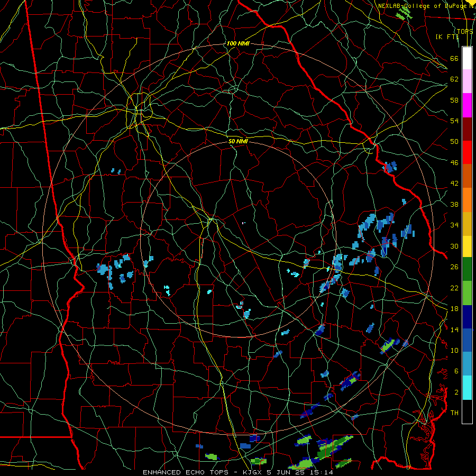Viewport: 476px width, 476px height.
Task: Click the legend value "66"
Action: point(454,58)
